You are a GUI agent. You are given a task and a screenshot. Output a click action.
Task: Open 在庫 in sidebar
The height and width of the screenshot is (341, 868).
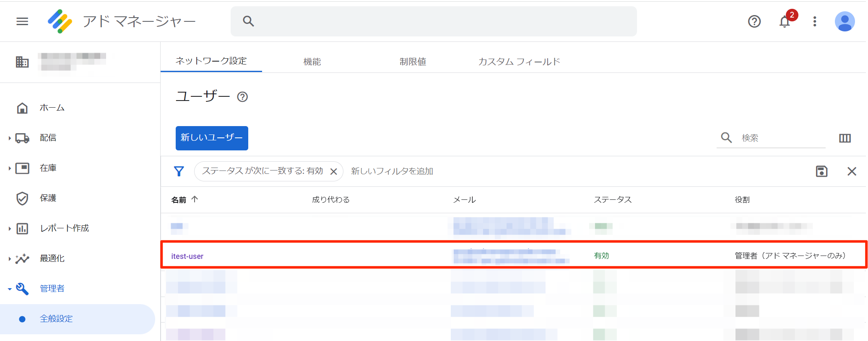coord(48,168)
